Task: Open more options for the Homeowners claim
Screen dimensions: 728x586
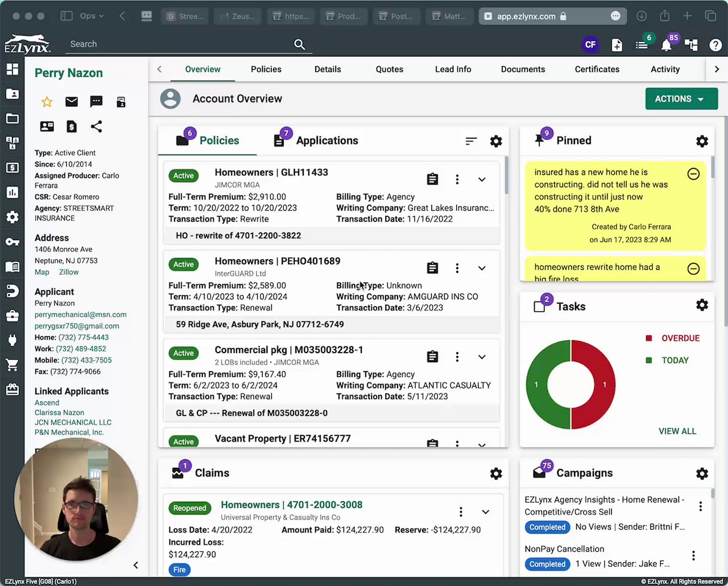Action: [x=461, y=511]
